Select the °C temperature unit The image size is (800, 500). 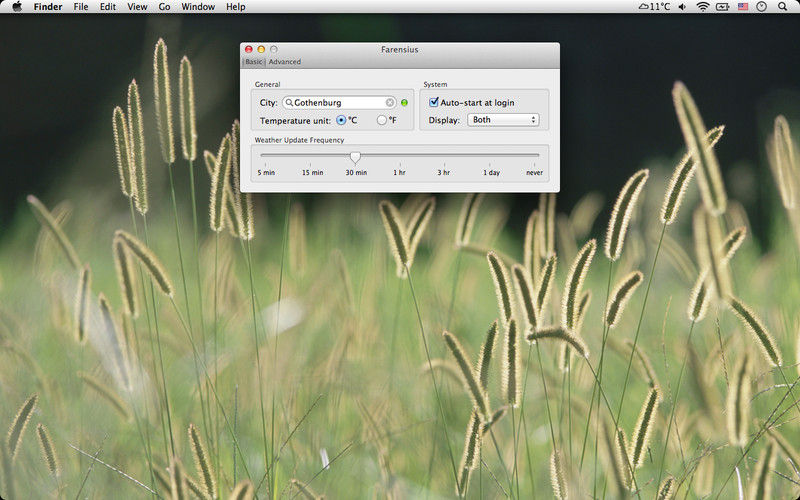tap(341, 120)
